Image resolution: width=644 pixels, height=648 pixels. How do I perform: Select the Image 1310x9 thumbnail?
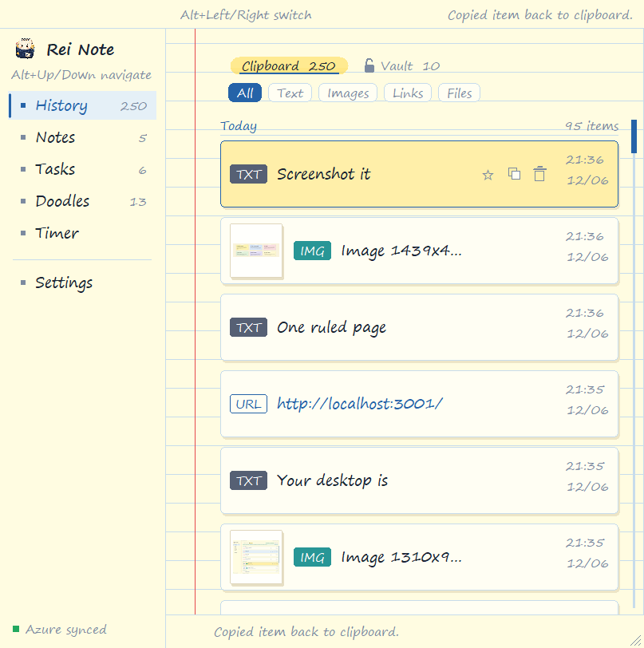256,557
